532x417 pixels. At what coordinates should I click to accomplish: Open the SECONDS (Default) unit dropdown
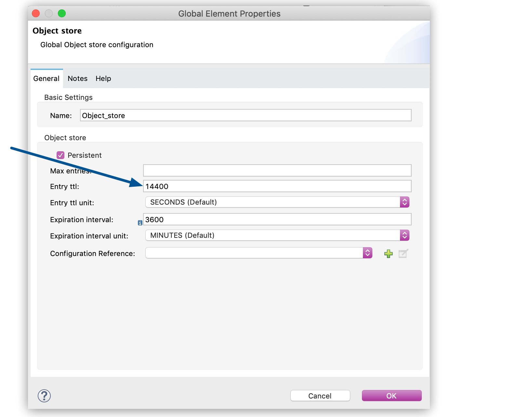[276, 202]
